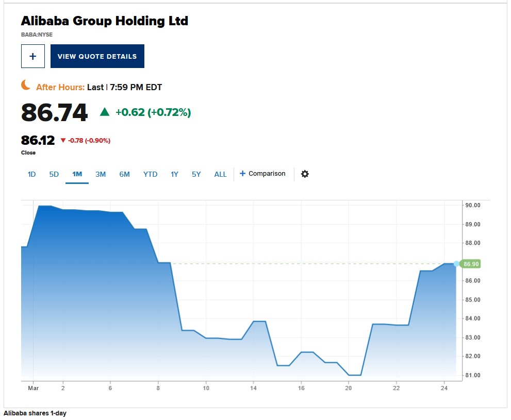Switch to 5Y chart view
This screenshot has height=420, width=511.
point(196,174)
